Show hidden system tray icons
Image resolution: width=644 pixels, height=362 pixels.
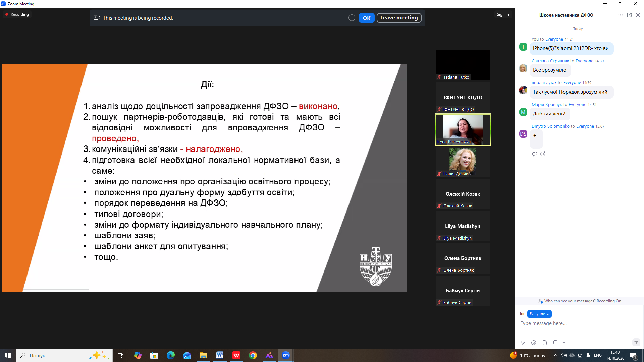pos(556,355)
